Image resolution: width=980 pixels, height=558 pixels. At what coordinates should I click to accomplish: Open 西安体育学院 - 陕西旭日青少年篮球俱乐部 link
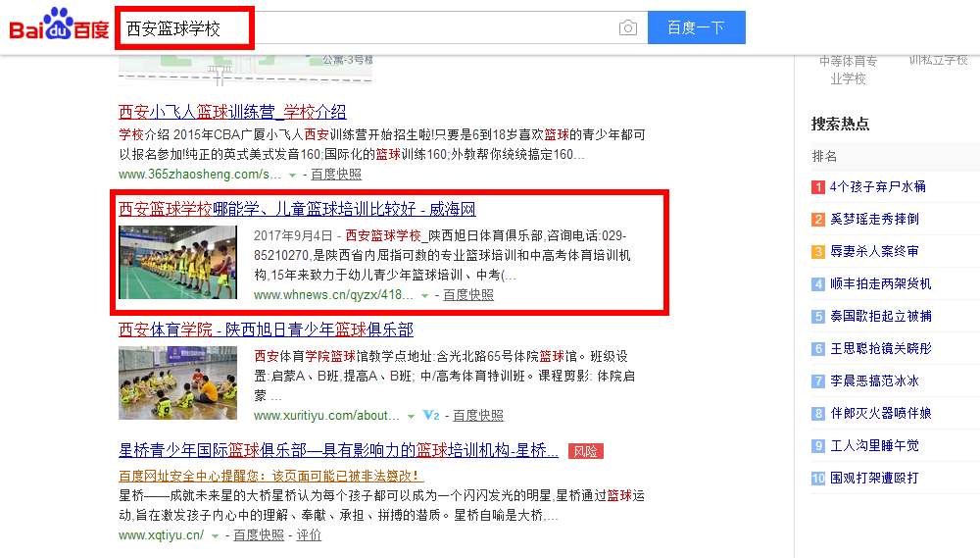[x=267, y=330]
